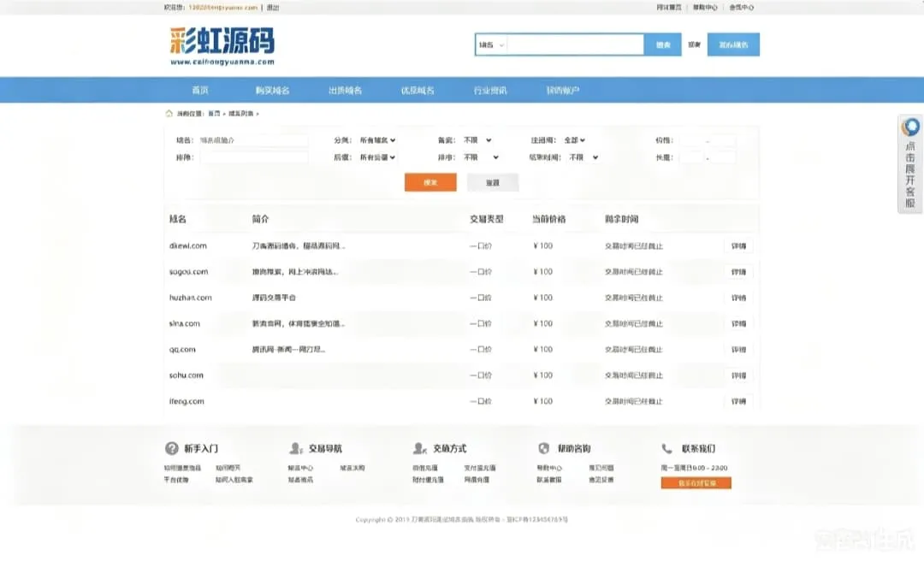Screen dimensions: 924x561
Task: Open details for sohu.com row
Action: click(738, 375)
